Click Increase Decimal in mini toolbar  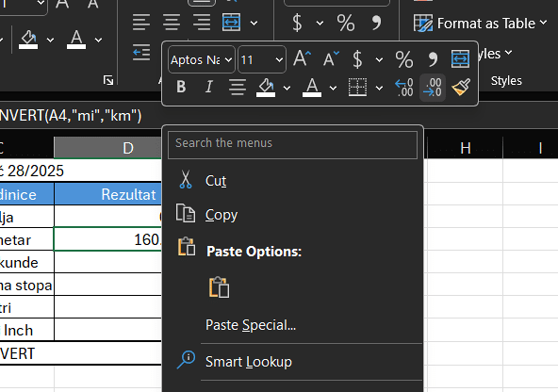pyautogui.click(x=404, y=88)
